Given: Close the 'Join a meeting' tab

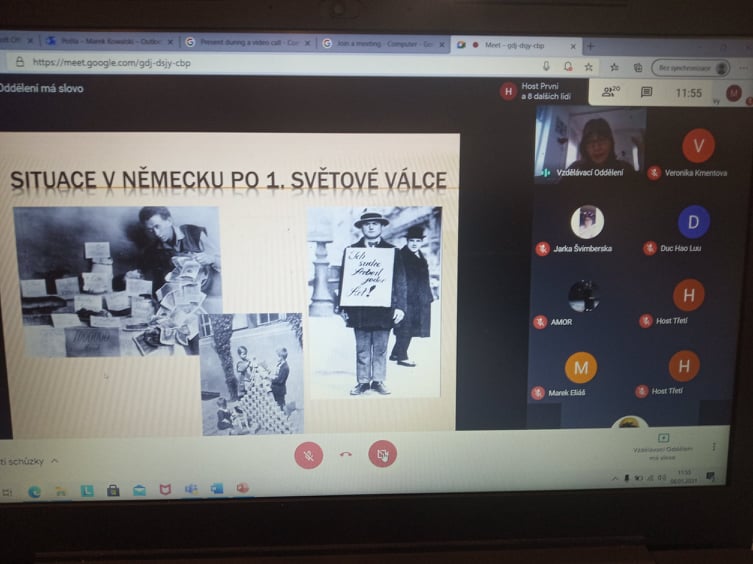Looking at the screenshot, I should [442, 45].
